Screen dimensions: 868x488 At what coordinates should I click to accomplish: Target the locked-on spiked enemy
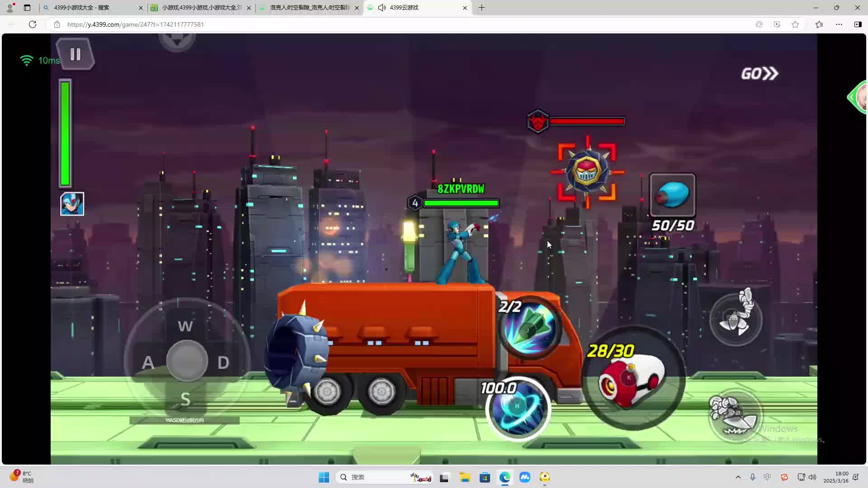click(587, 172)
